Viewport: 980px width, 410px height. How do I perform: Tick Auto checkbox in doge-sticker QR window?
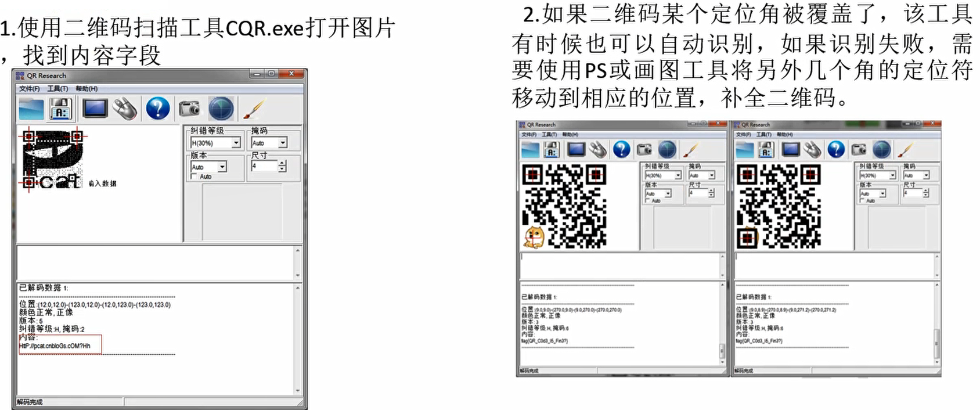tap(648, 200)
